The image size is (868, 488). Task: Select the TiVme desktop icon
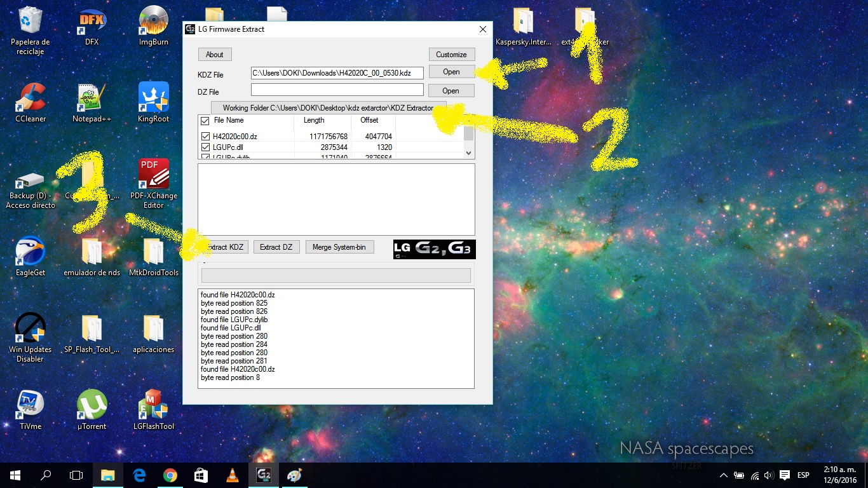[x=30, y=410]
